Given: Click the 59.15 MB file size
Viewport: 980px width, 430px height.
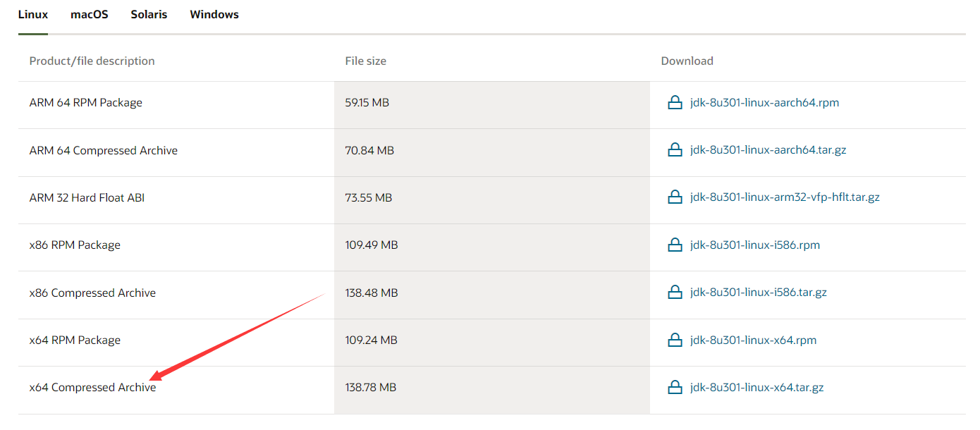Looking at the screenshot, I should tap(367, 103).
